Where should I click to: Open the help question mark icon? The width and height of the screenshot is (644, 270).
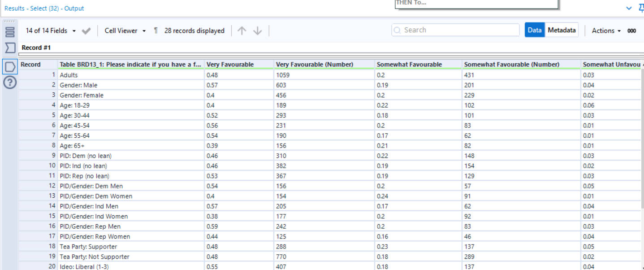[10, 82]
